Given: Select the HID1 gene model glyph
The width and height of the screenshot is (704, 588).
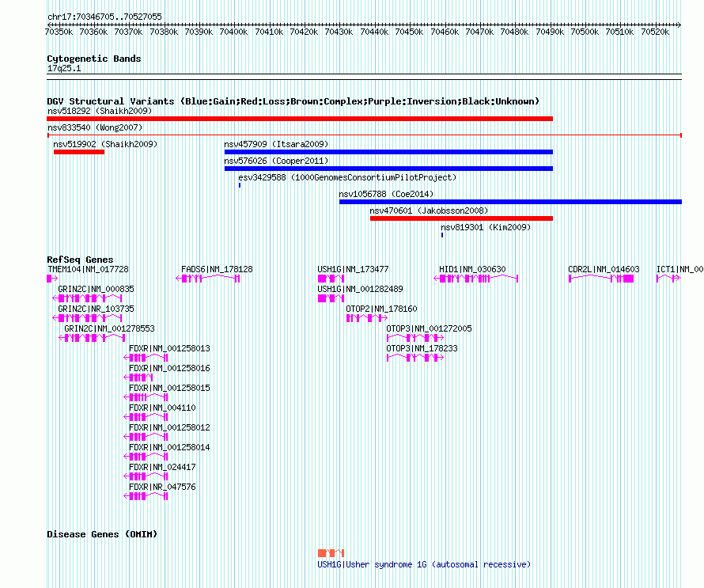Looking at the screenshot, I should 476,279.
